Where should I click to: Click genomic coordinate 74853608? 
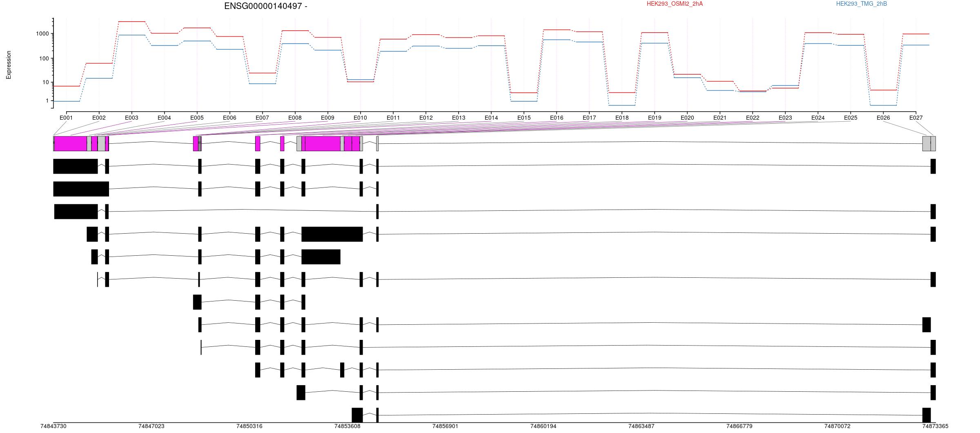[347, 426]
